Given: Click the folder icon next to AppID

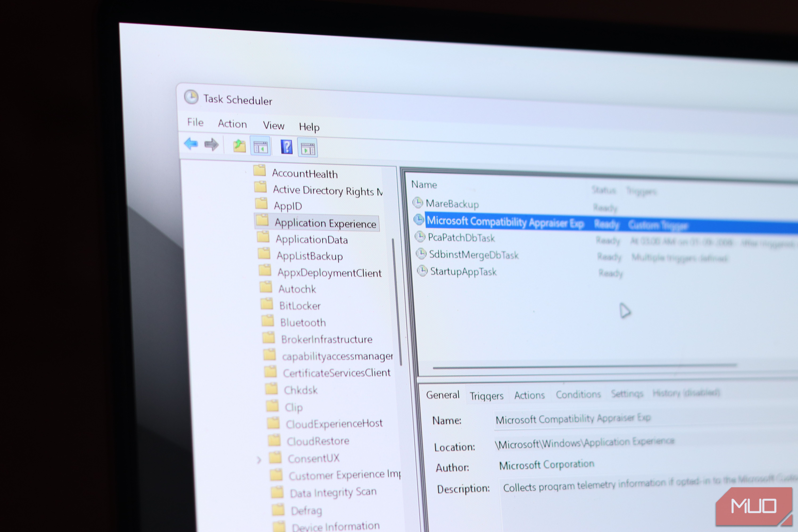Looking at the screenshot, I should pos(261,204).
